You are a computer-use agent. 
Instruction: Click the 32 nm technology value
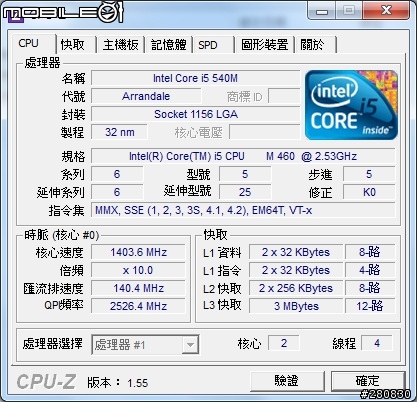coord(119,132)
